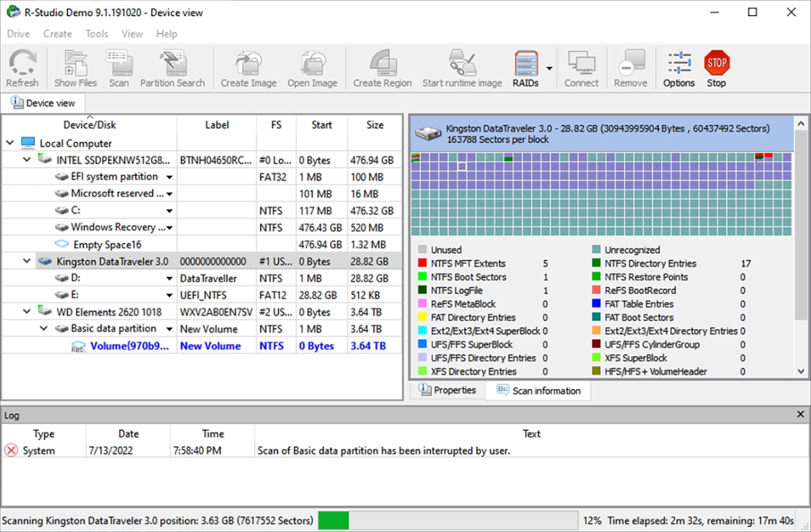Click scan panel scrollbar up arrow
Screen dimensions: 811x532
pyautogui.click(x=801, y=123)
